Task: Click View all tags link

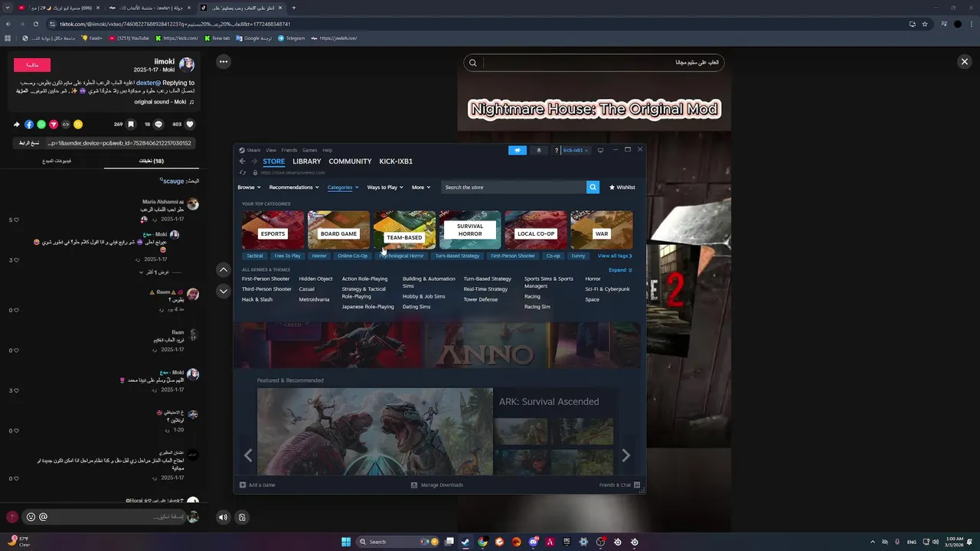Action: coord(615,256)
